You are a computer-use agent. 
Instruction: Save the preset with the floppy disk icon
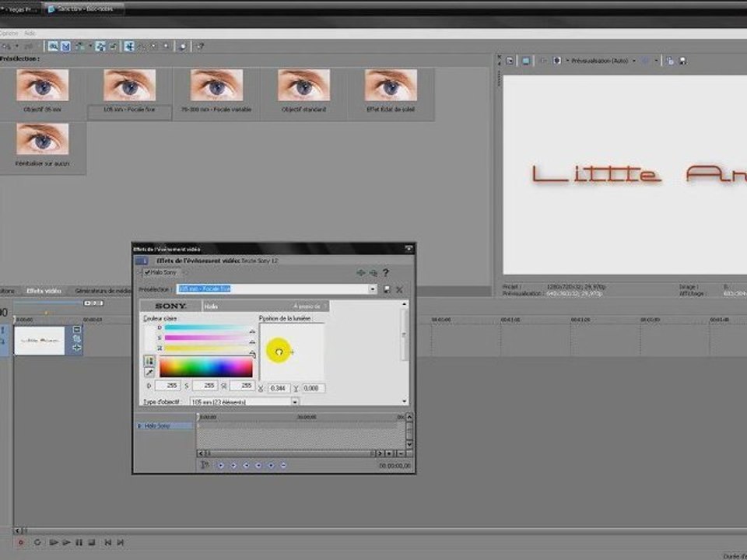tap(387, 289)
